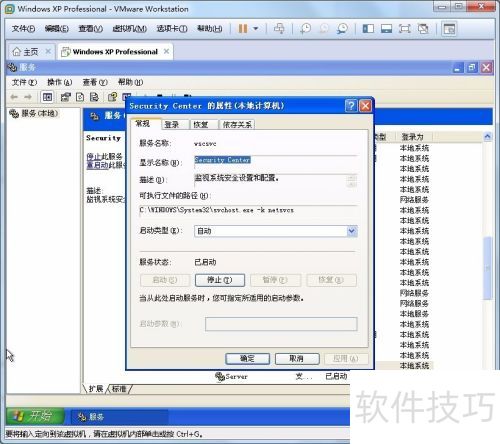Viewport: 500px width, 444px height.
Task: Click the refresh icon in Services toolbar
Action: click(80, 97)
